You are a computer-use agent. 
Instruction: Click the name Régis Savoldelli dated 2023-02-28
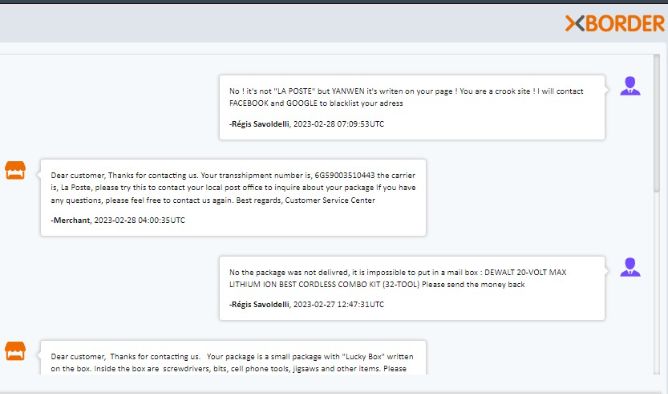(260, 124)
